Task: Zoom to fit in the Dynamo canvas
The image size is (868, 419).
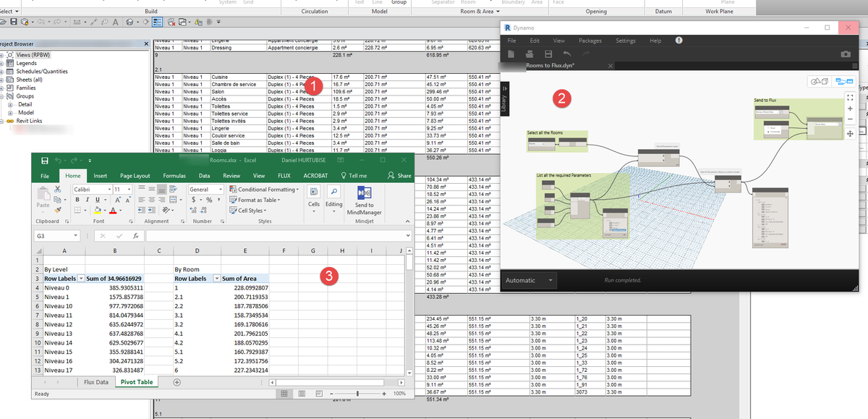Action: (849, 96)
